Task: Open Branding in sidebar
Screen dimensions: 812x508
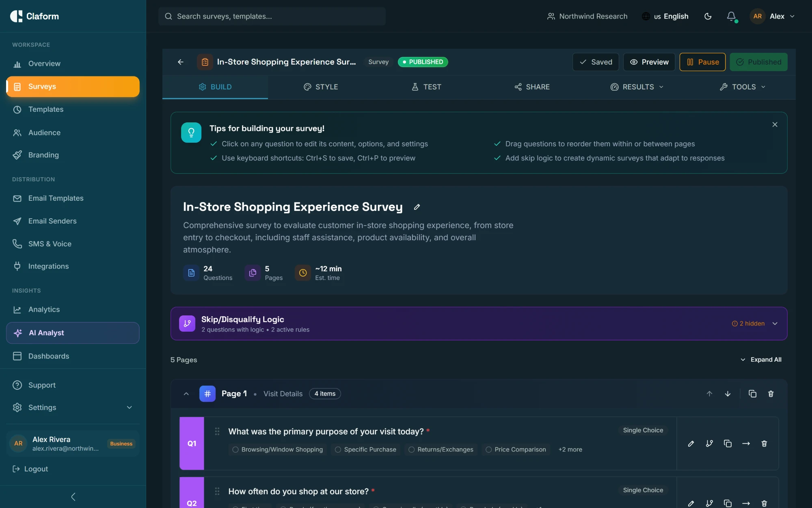Action: coord(73,155)
